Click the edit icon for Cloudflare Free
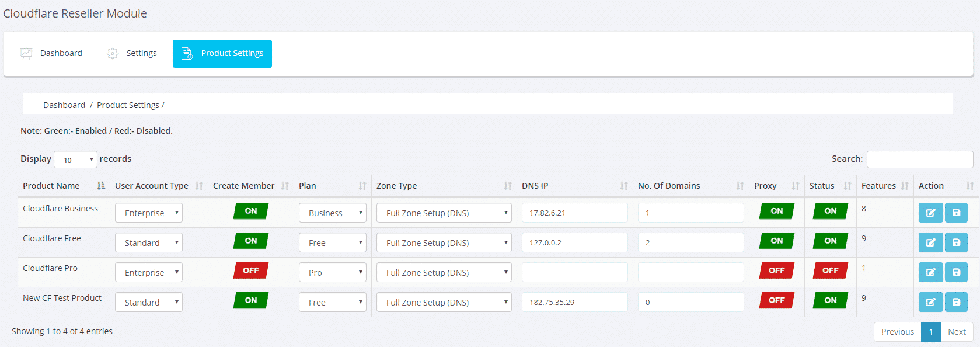This screenshot has height=347, width=980. point(930,242)
